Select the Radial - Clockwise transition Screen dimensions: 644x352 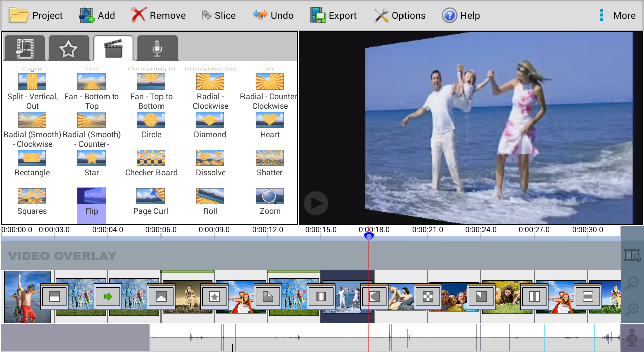(x=210, y=81)
